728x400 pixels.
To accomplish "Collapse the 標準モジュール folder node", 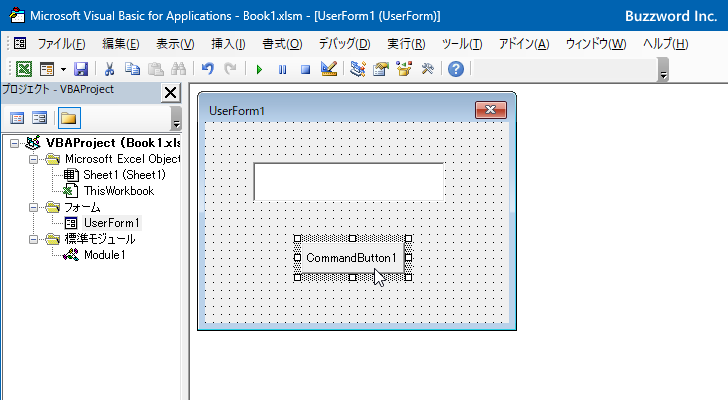I will [x=33, y=239].
